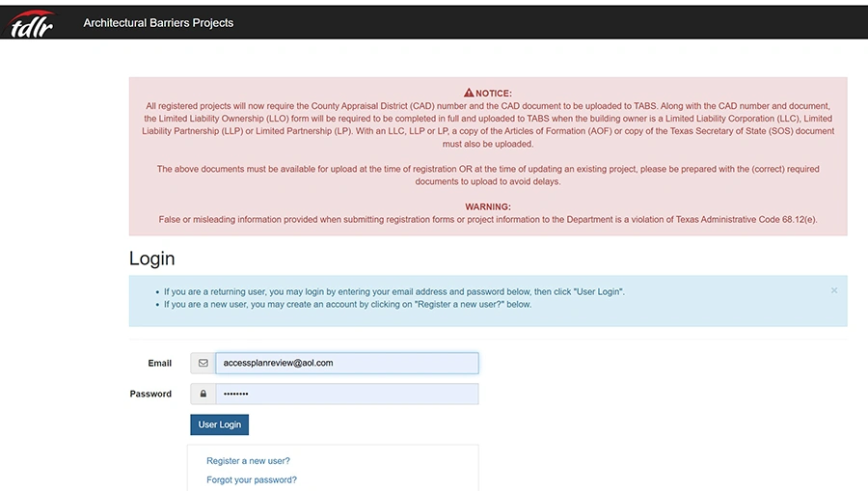The width and height of the screenshot is (868, 491).
Task: Open the Architectural Barriers Projects header link
Action: point(158,22)
